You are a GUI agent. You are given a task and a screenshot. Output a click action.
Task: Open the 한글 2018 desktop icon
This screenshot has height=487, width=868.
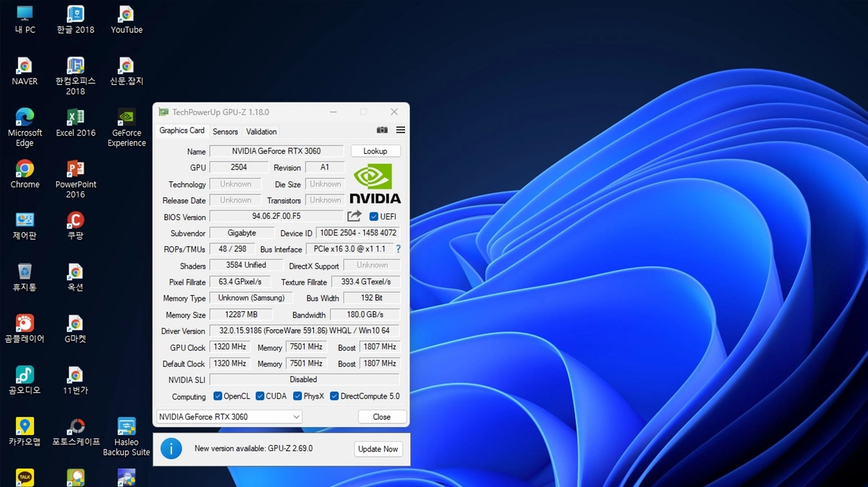[x=75, y=19]
